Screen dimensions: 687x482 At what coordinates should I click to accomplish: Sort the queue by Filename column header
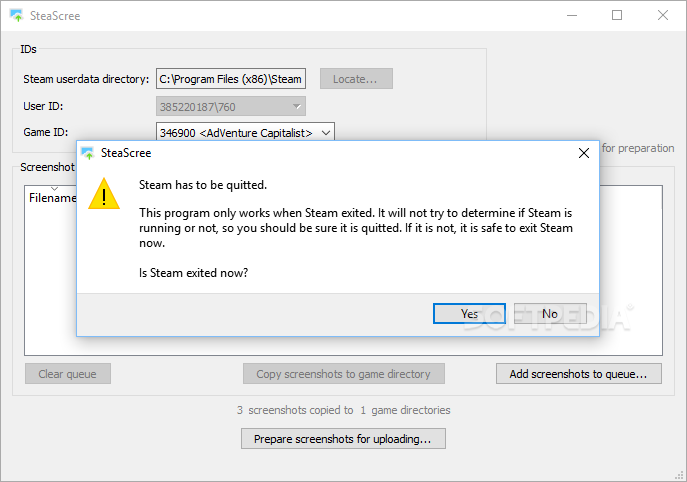point(53,198)
